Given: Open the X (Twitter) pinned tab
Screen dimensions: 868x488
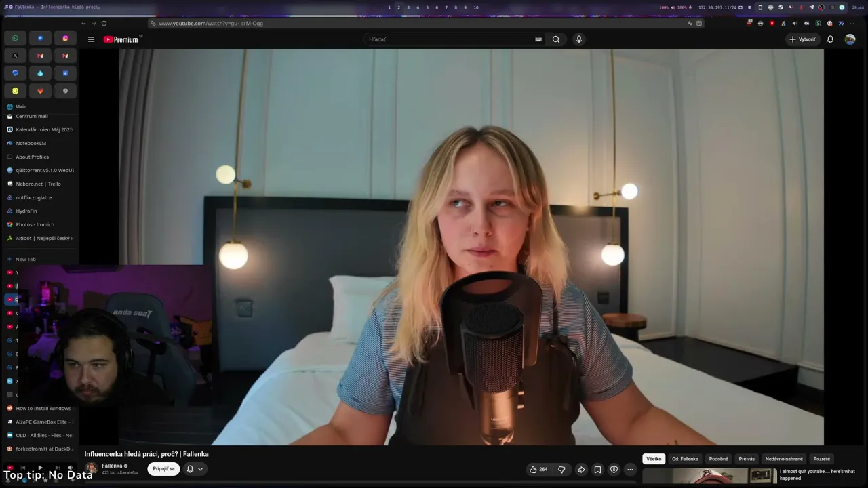Looking at the screenshot, I should click(15, 56).
